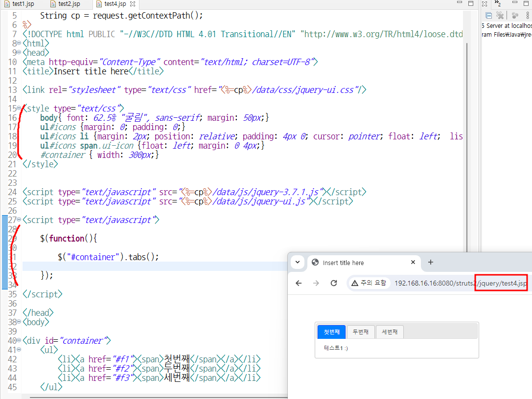Collapse the html tag on line 8
This screenshot has width=532, height=399.
click(19, 43)
